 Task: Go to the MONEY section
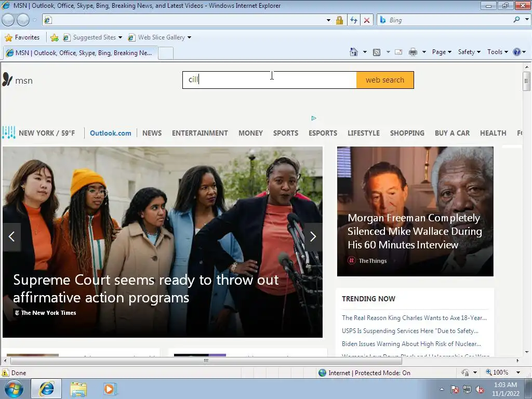[250, 133]
